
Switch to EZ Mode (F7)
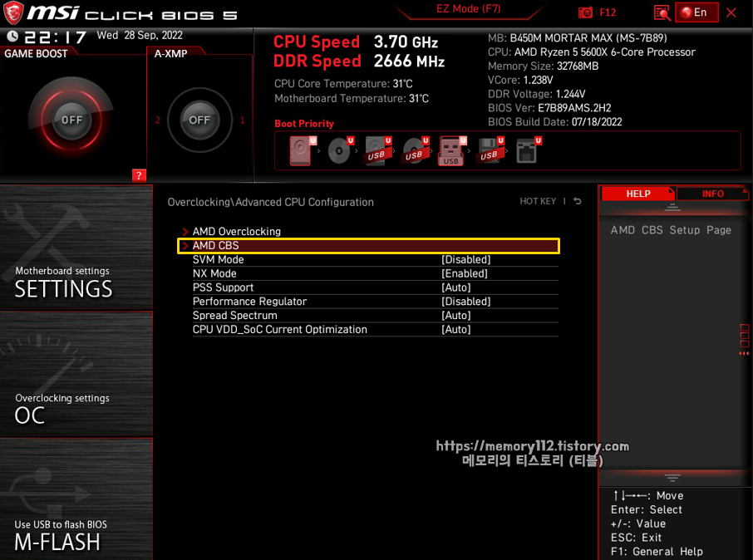point(468,9)
